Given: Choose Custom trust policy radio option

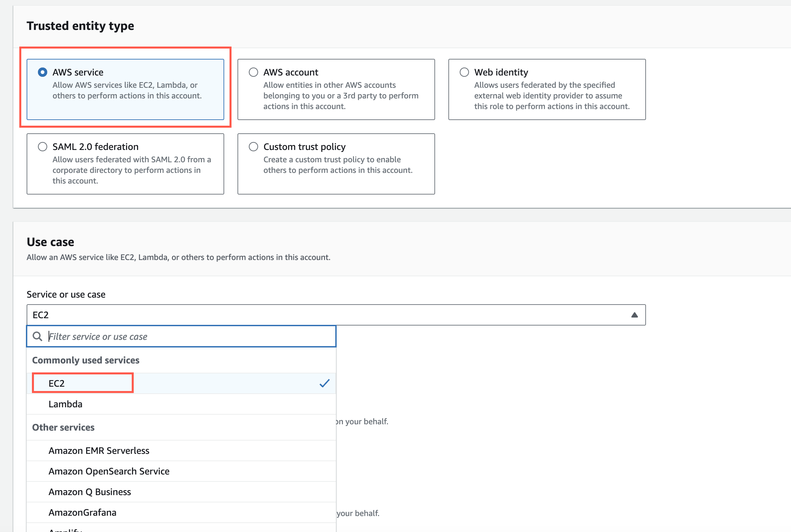Looking at the screenshot, I should 253,147.
